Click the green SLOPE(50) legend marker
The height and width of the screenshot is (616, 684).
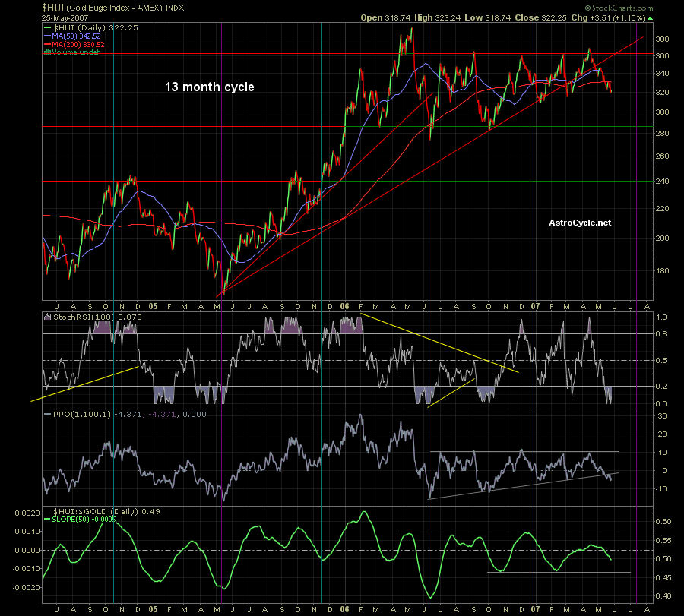coord(47,520)
